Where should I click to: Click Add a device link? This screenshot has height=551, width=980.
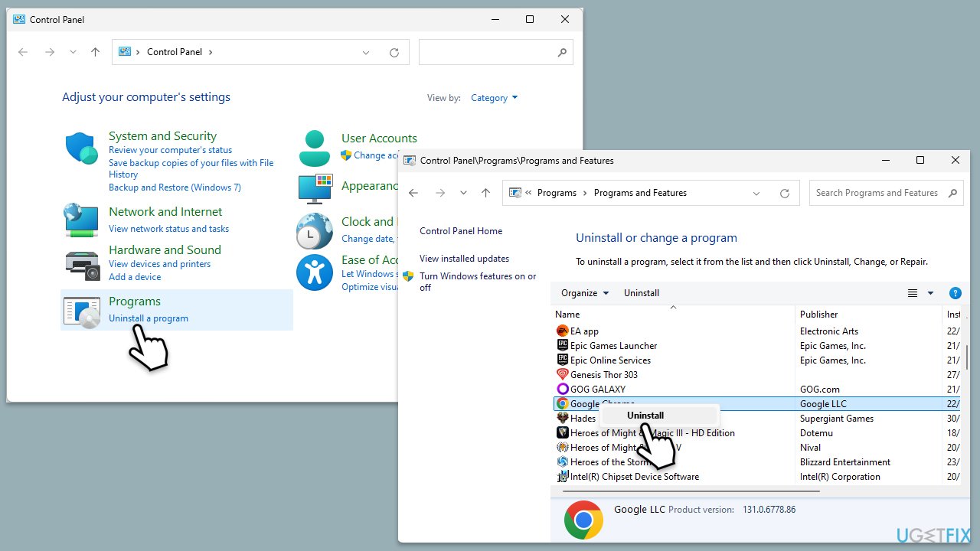click(x=135, y=277)
